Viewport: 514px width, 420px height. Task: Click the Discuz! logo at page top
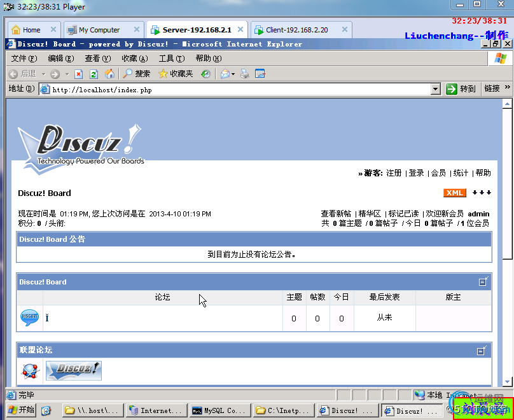(x=81, y=148)
